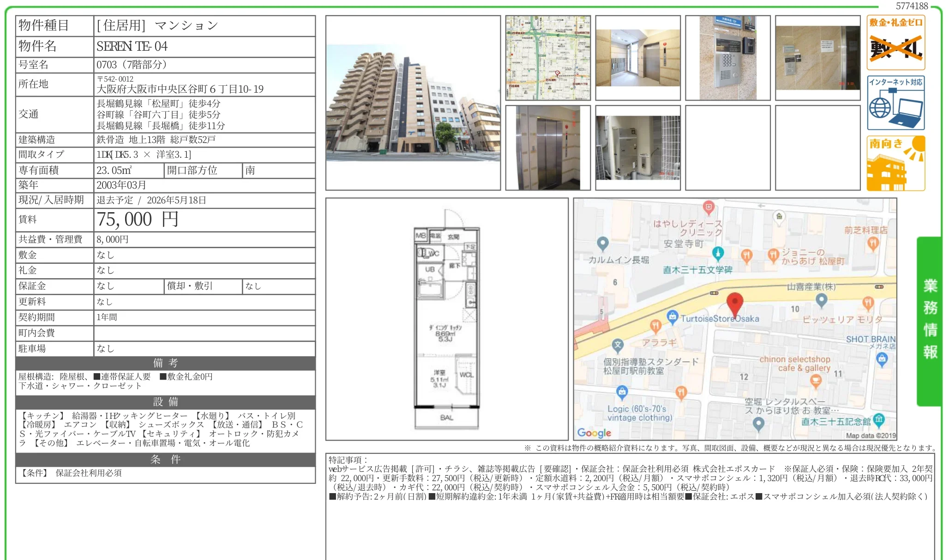Open the building exterior main photo

point(413,103)
